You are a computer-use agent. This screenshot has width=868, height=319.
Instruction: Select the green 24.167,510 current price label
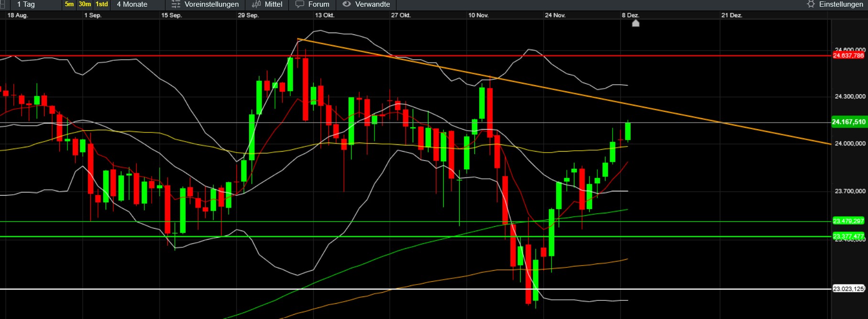point(848,122)
